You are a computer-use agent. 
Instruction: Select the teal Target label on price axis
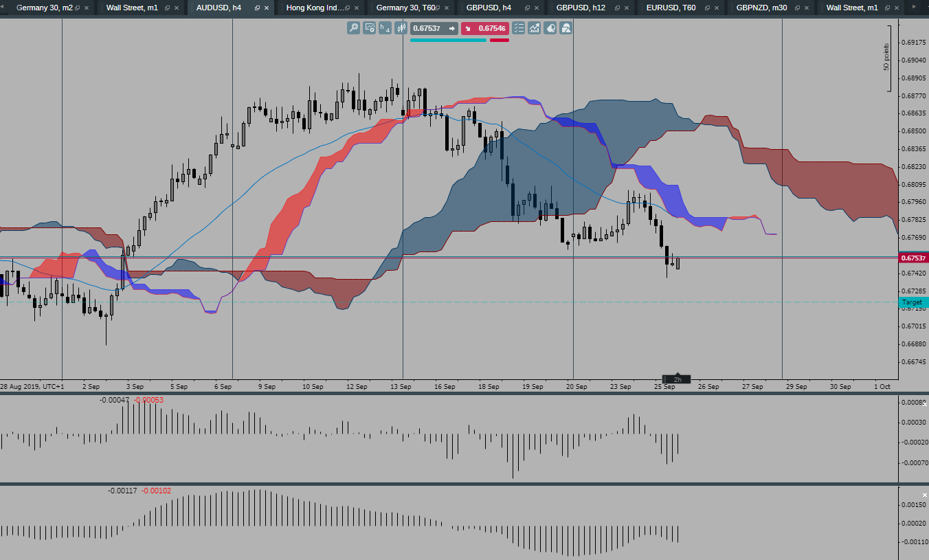pos(913,302)
